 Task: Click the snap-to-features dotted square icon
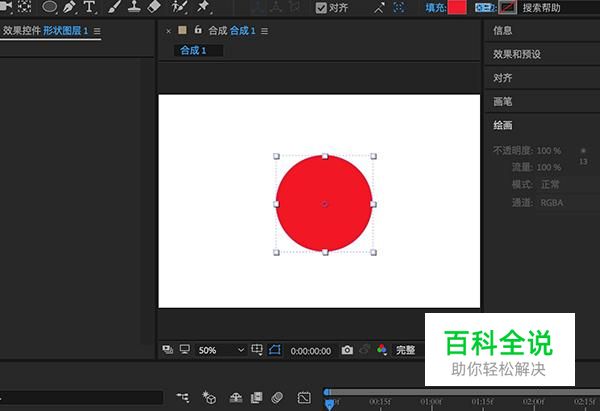(399, 7)
